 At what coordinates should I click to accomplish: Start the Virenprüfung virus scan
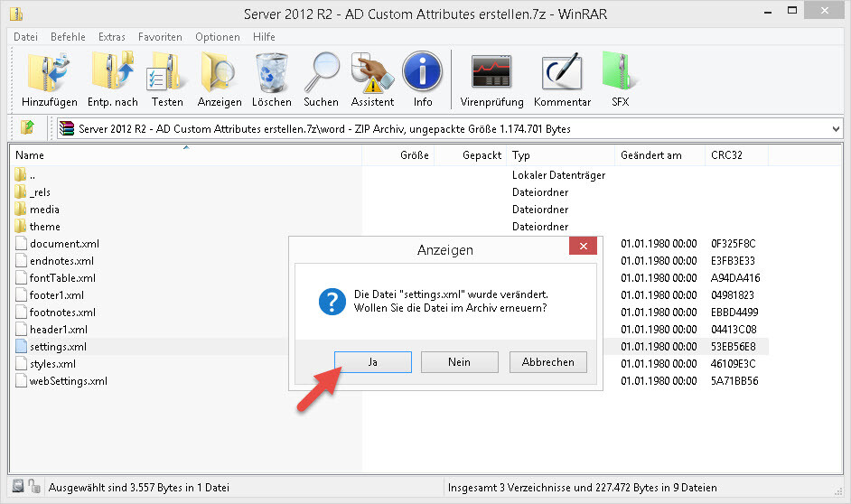tap(491, 79)
